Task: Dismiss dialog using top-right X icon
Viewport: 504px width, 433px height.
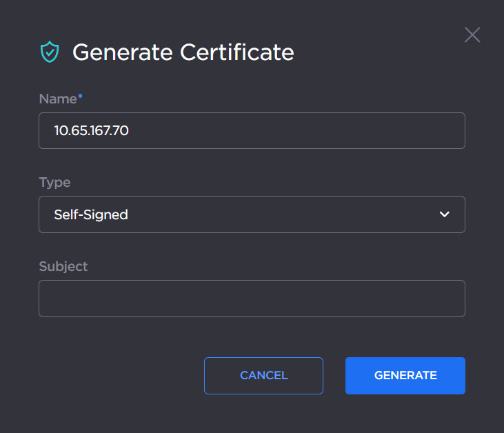Action: [x=472, y=35]
